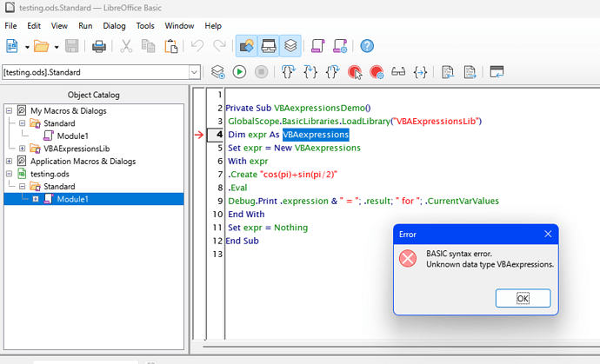Click the Object Catalog panel title
The height and width of the screenshot is (364, 600).
(94, 95)
